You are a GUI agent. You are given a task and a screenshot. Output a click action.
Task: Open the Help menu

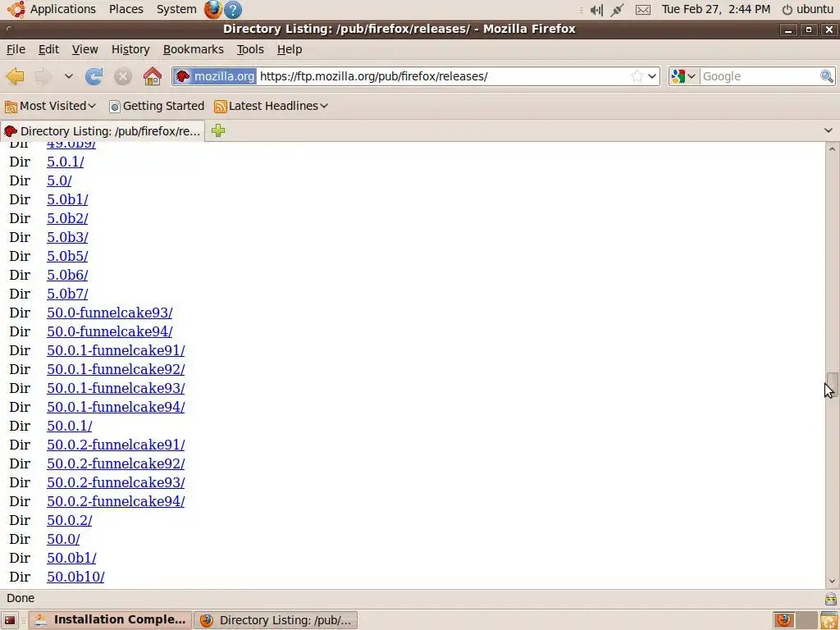tap(290, 49)
